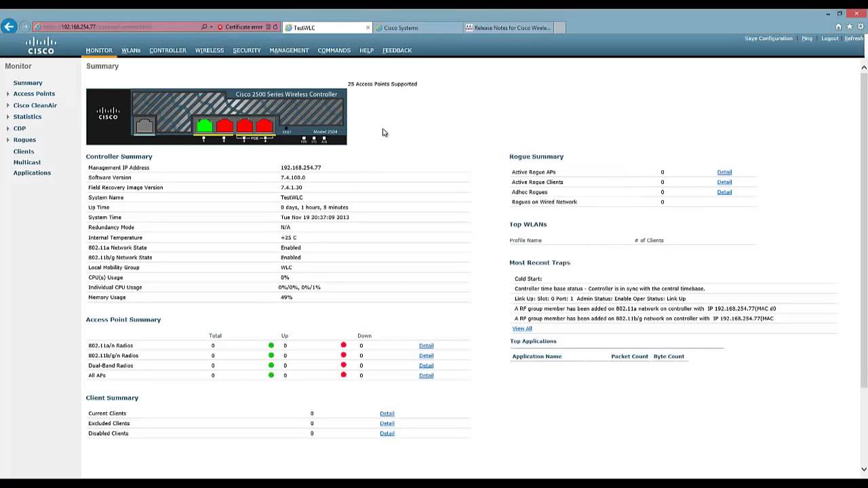Click System Name value TestWLC
868x488 pixels.
(292, 197)
